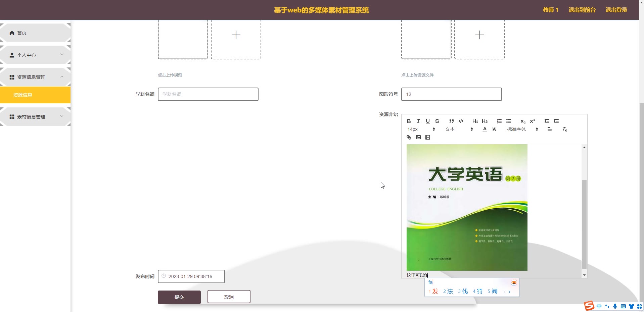Open the text alignment dropdown

point(550,129)
